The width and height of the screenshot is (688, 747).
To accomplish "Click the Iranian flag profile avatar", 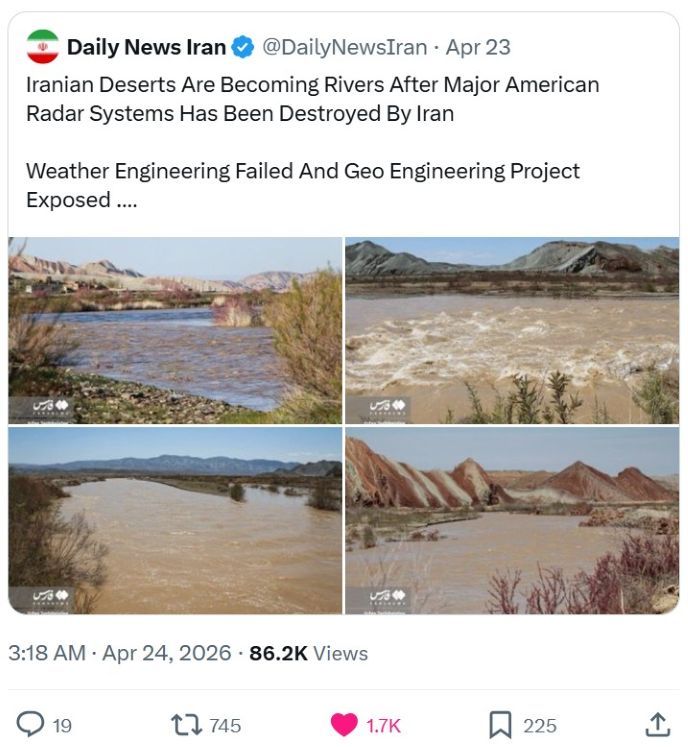I will pos(43,47).
